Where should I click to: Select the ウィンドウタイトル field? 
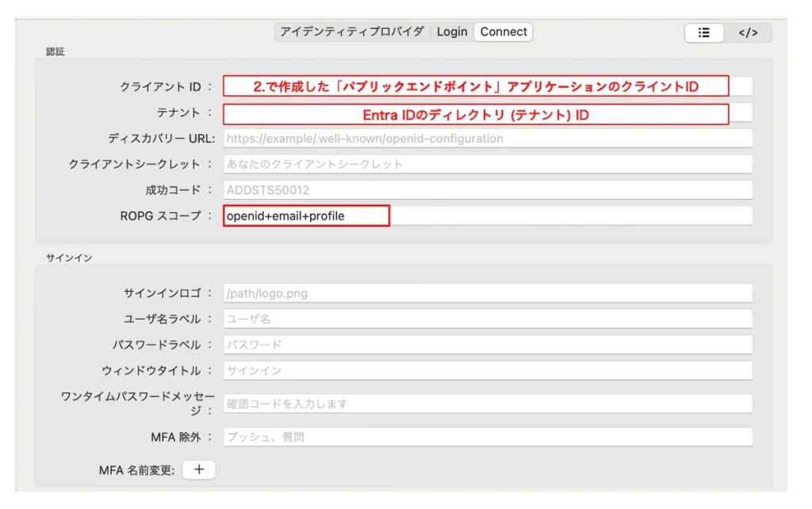pyautogui.click(x=487, y=370)
